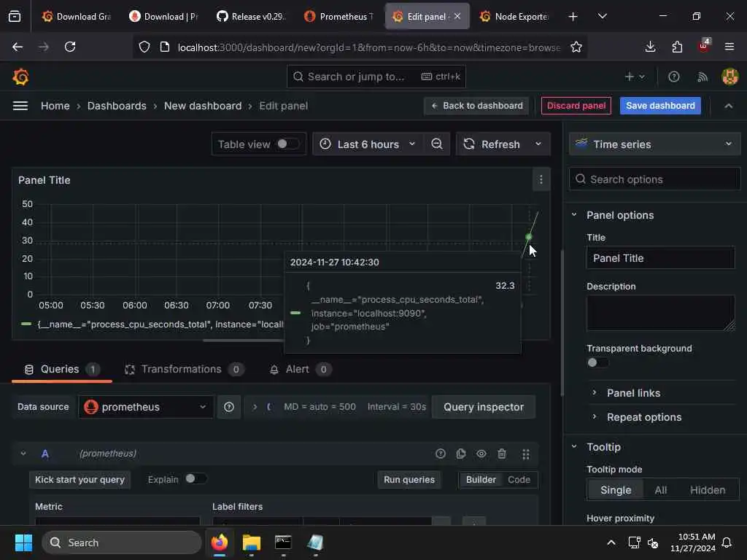Switch query editor to Code mode
This screenshot has height=560, width=747.
tap(519, 480)
